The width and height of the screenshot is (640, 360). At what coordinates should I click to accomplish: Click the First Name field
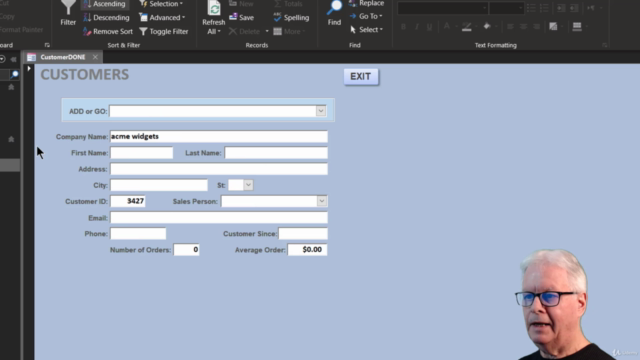141,153
